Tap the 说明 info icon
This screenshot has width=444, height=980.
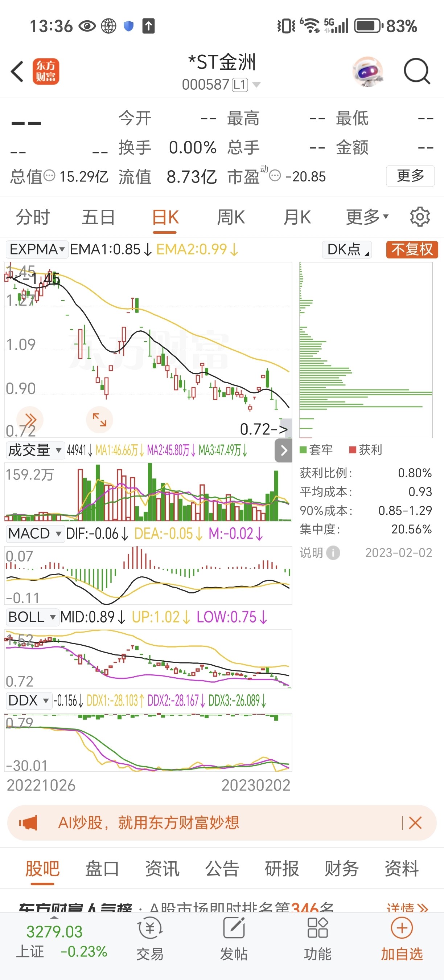(x=333, y=552)
